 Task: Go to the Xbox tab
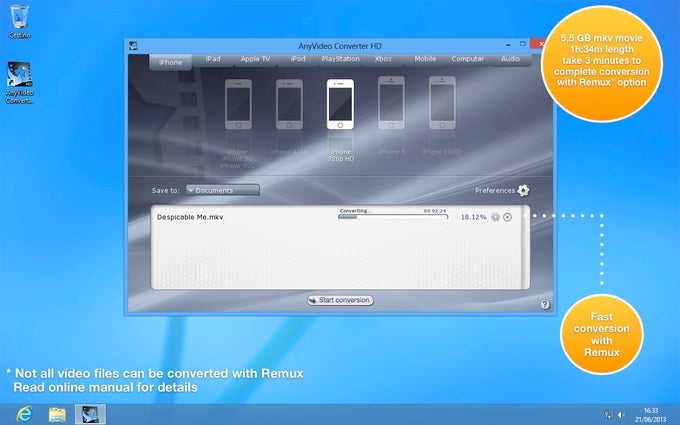pyautogui.click(x=383, y=59)
